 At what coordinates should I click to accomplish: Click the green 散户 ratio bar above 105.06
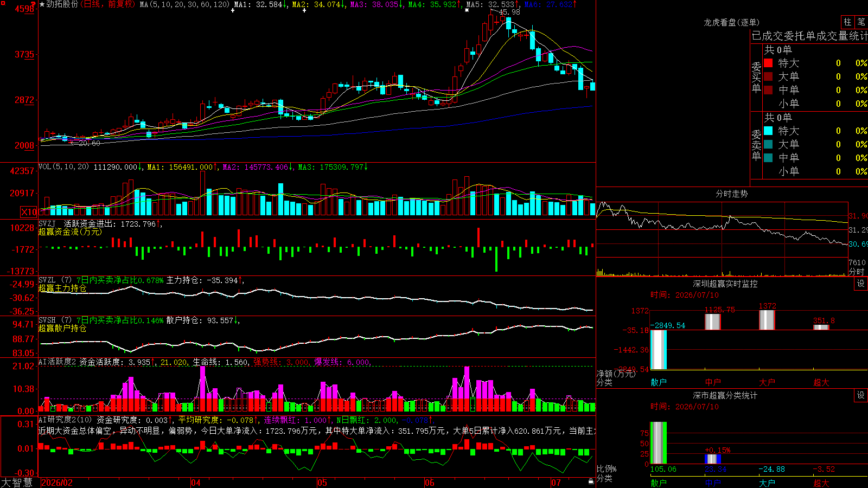(x=659, y=443)
